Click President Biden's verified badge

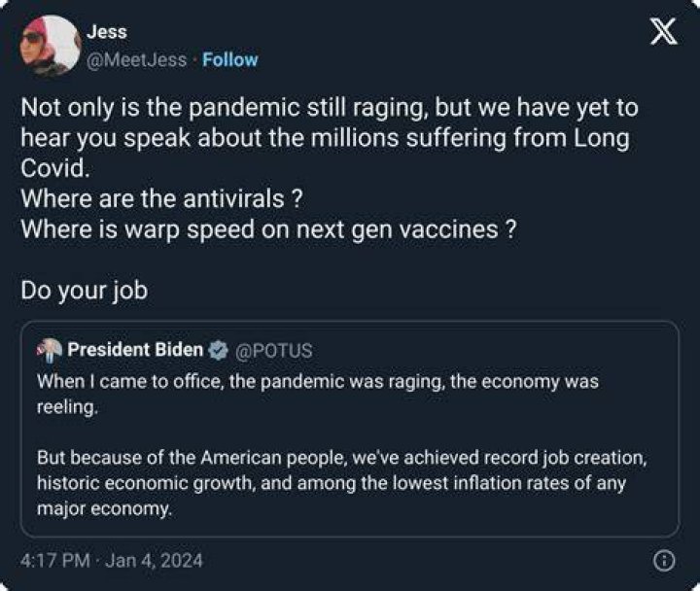(x=218, y=350)
